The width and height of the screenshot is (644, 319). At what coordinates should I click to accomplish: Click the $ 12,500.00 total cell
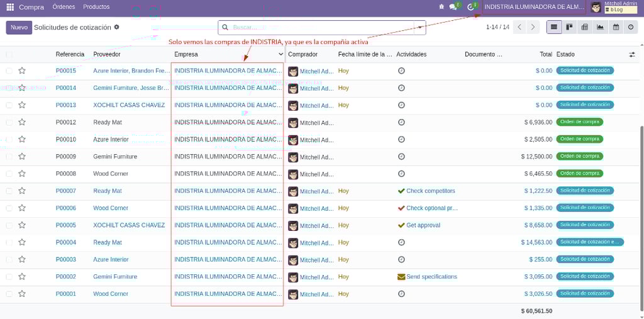[x=537, y=157]
